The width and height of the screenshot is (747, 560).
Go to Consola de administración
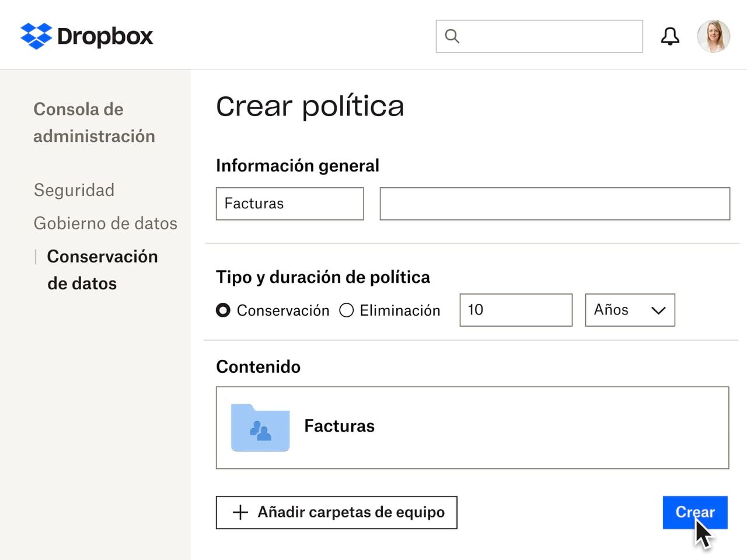pyautogui.click(x=95, y=123)
